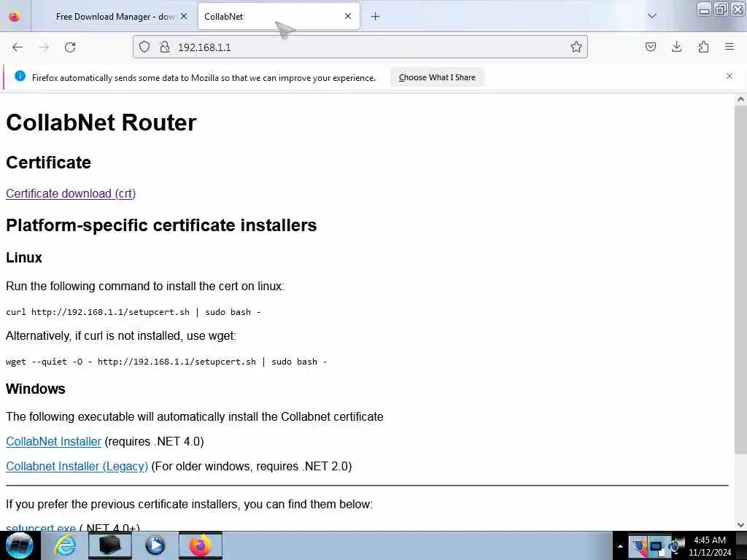Click the insecure connection padlock icon

164,47
